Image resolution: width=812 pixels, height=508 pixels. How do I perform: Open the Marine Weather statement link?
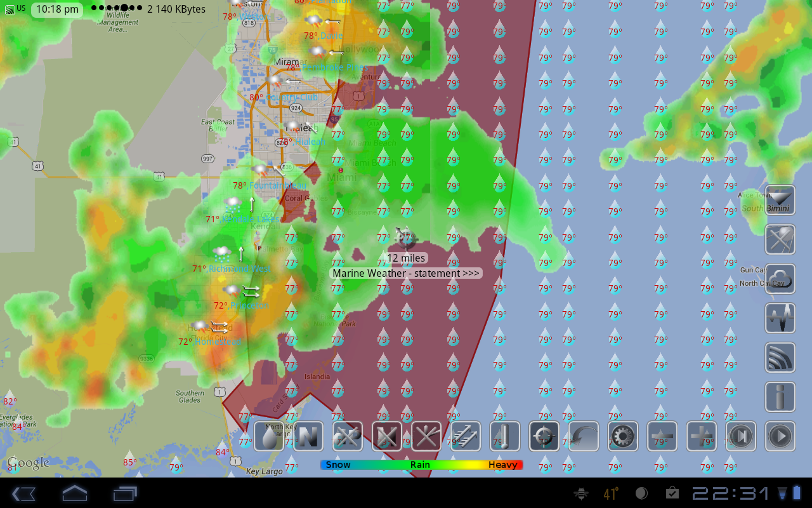pyautogui.click(x=406, y=273)
